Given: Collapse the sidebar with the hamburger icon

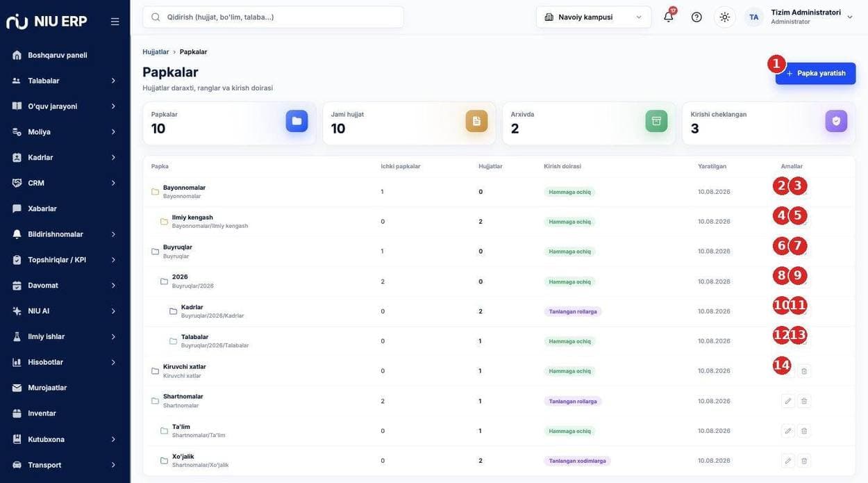Looking at the screenshot, I should click(115, 22).
